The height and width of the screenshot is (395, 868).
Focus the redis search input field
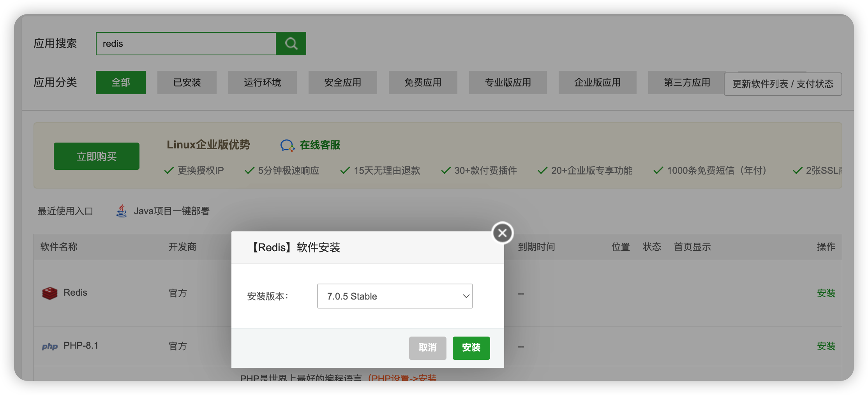pos(186,44)
